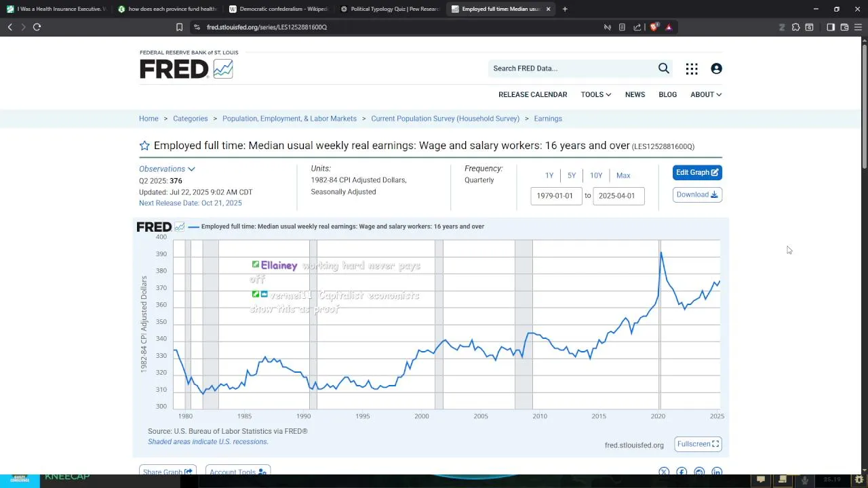
Task: Set the range to 10Y
Action: click(596, 176)
